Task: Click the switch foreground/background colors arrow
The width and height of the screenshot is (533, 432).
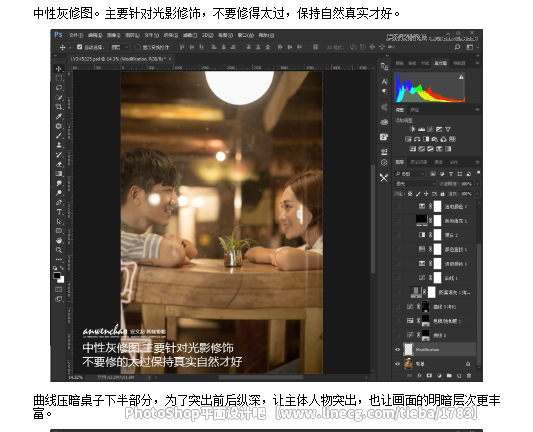Action: [62, 268]
